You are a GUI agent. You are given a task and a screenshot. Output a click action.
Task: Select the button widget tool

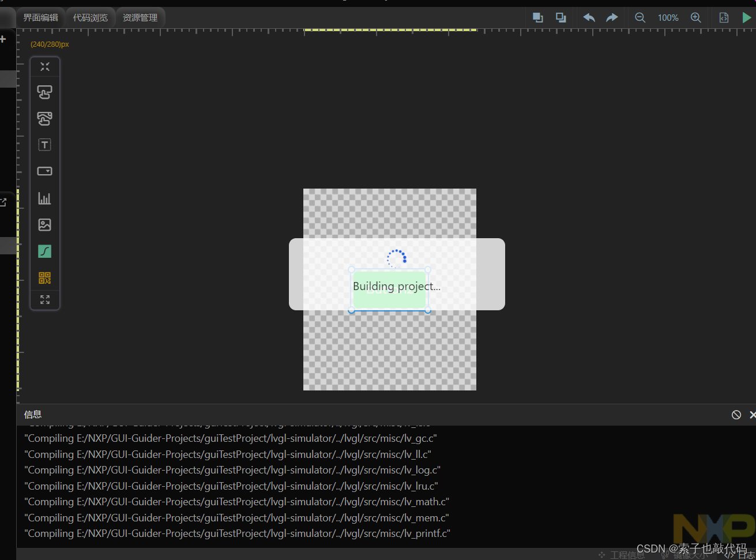tap(44, 92)
